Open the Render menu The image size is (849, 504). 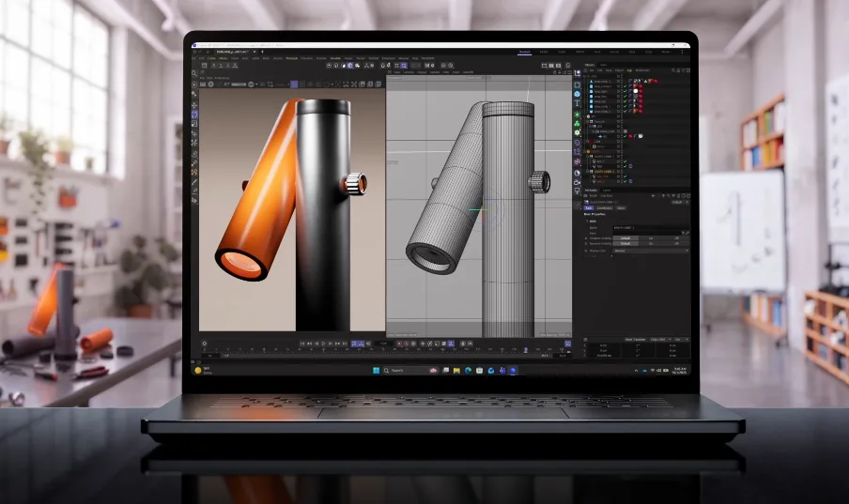pyautogui.click(x=362, y=58)
